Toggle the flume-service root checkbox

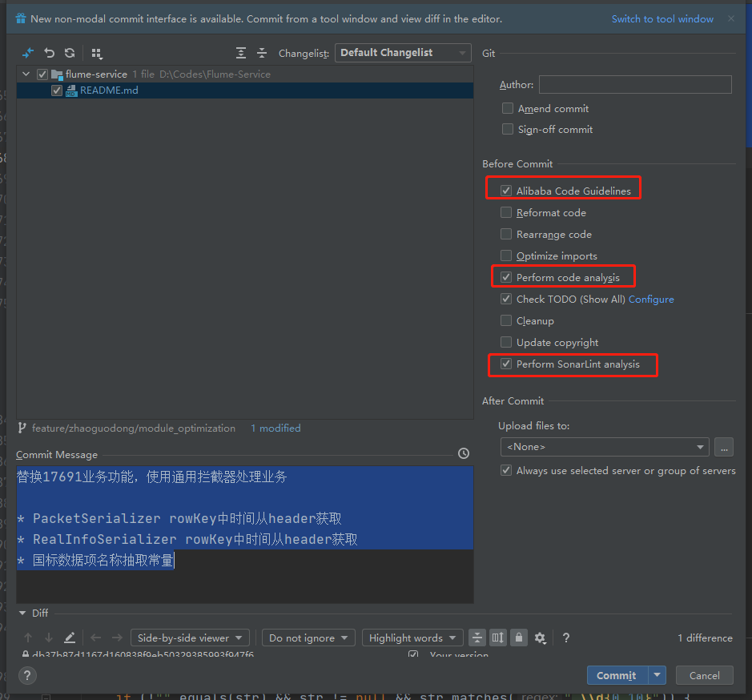[42, 74]
